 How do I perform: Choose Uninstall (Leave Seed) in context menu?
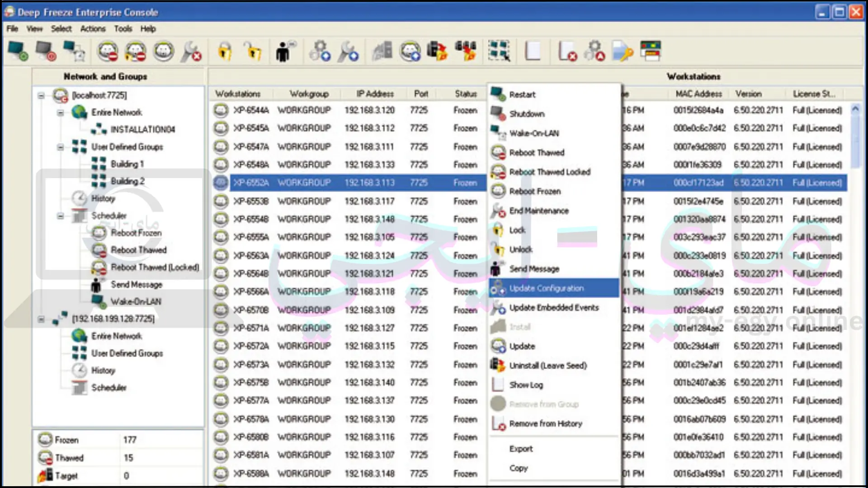coord(554,366)
